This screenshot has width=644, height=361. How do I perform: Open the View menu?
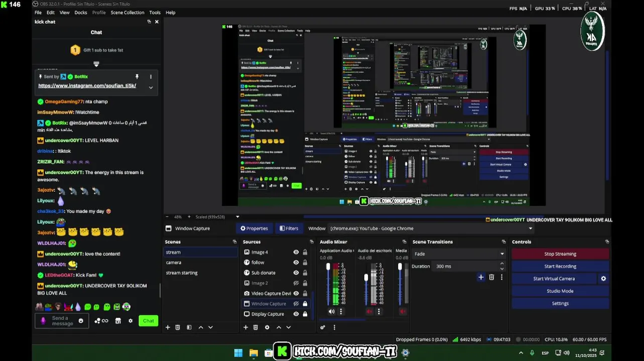tap(65, 13)
